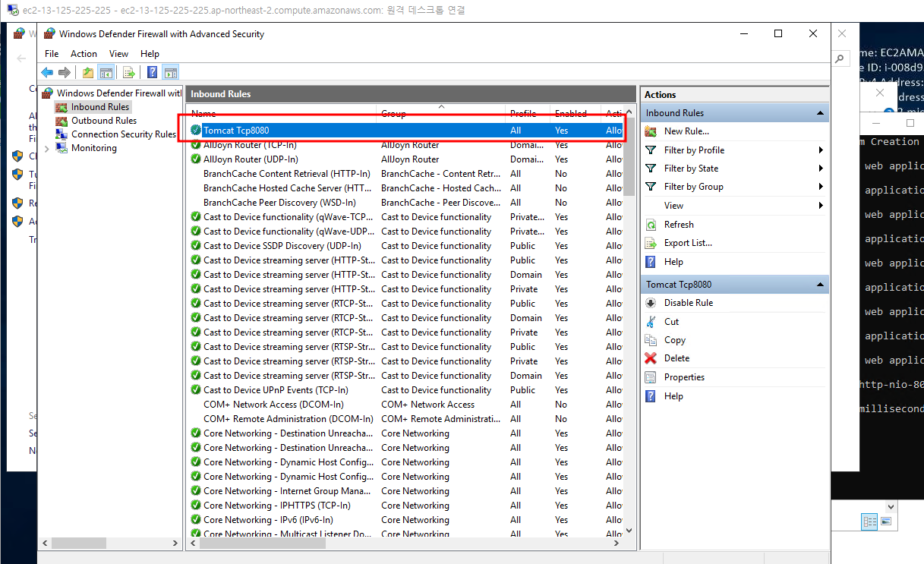Select Inbound Rules in the tree
Screen dimensions: 924x564
point(100,107)
